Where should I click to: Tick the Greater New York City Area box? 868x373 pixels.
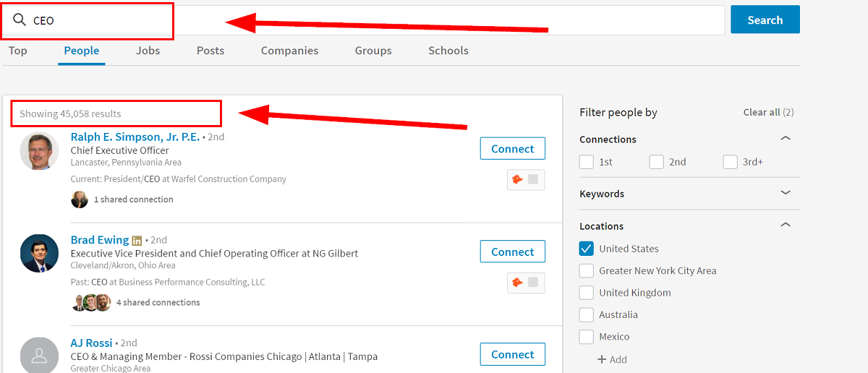click(x=587, y=271)
